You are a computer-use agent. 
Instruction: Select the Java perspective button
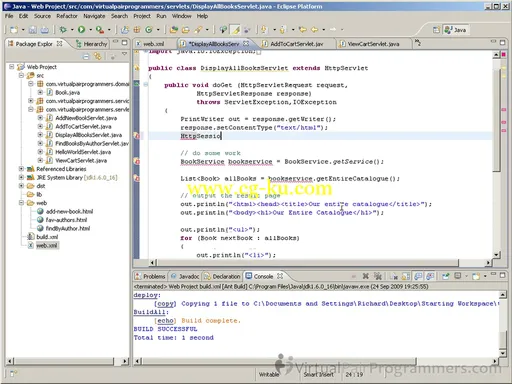point(455,30)
